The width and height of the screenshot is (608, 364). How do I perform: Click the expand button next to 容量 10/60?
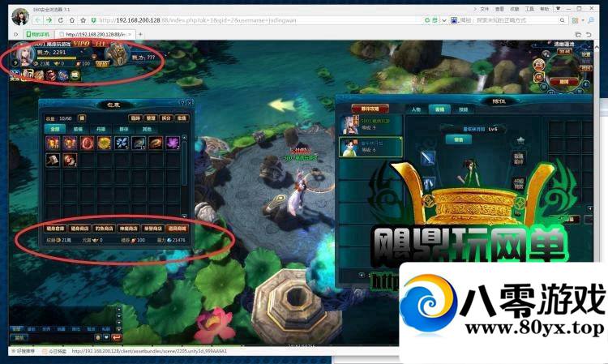tap(81, 118)
